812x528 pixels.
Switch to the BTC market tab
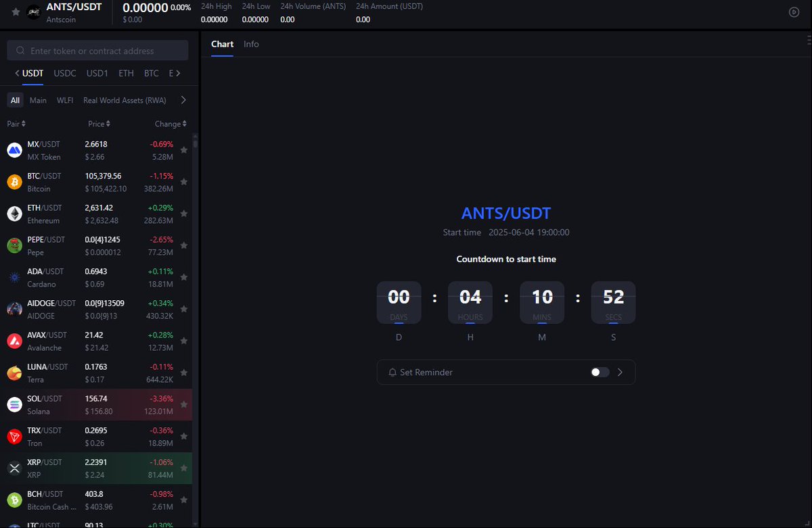(152, 73)
